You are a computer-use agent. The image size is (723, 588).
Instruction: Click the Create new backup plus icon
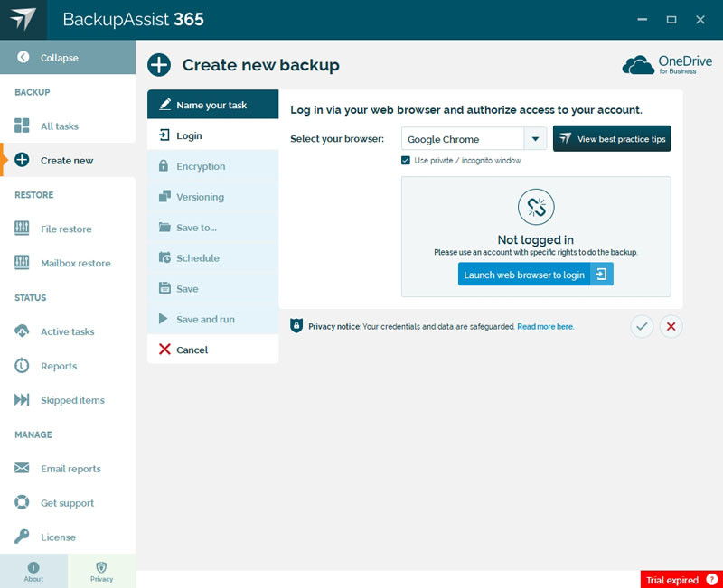click(159, 64)
